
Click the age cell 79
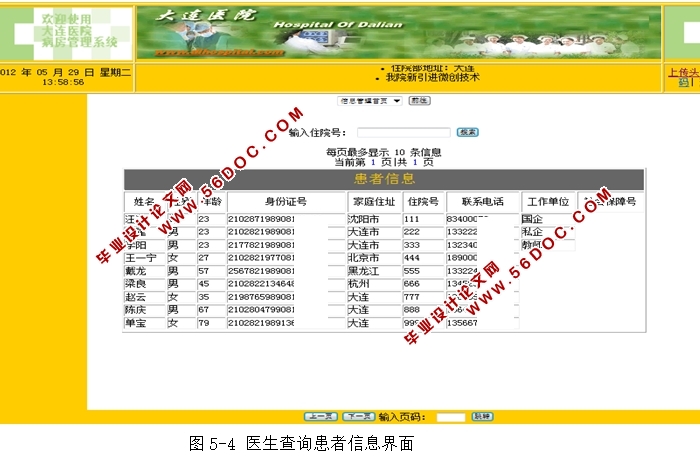[x=204, y=322]
